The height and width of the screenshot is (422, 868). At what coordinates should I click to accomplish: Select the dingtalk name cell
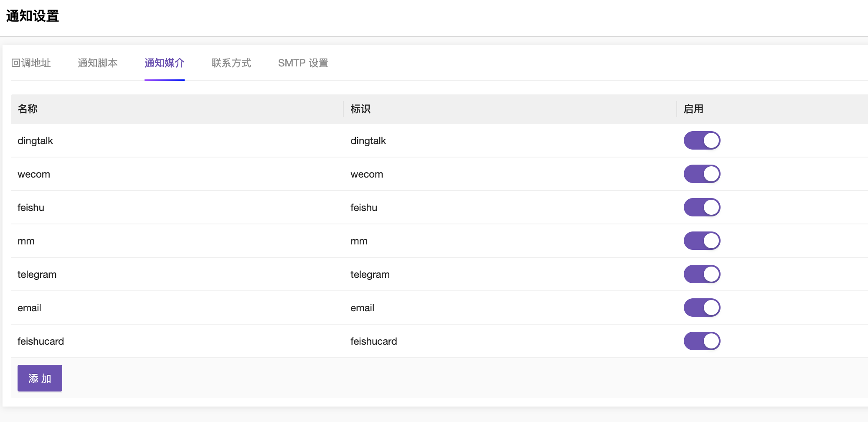(x=36, y=141)
